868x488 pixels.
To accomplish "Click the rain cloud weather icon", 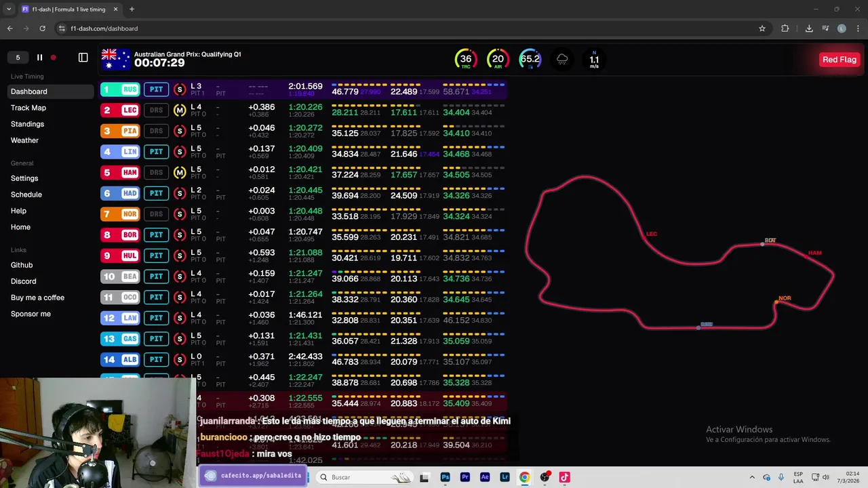I will click(x=562, y=60).
